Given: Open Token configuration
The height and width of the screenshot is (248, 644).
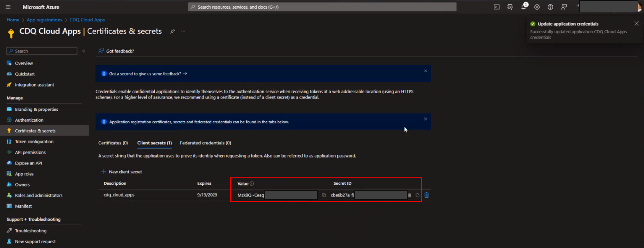Looking at the screenshot, I should [x=34, y=142].
